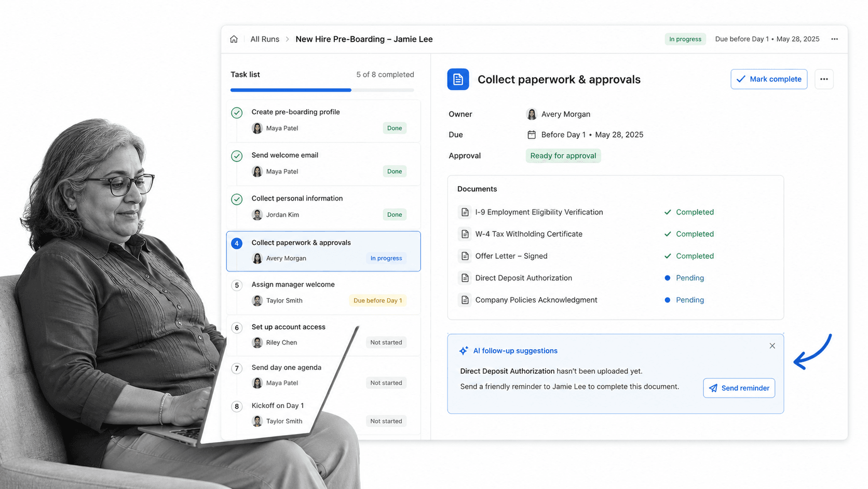Open Company Policies Acknowledgment document
Viewport: 868px width, 489px height.
coord(536,300)
